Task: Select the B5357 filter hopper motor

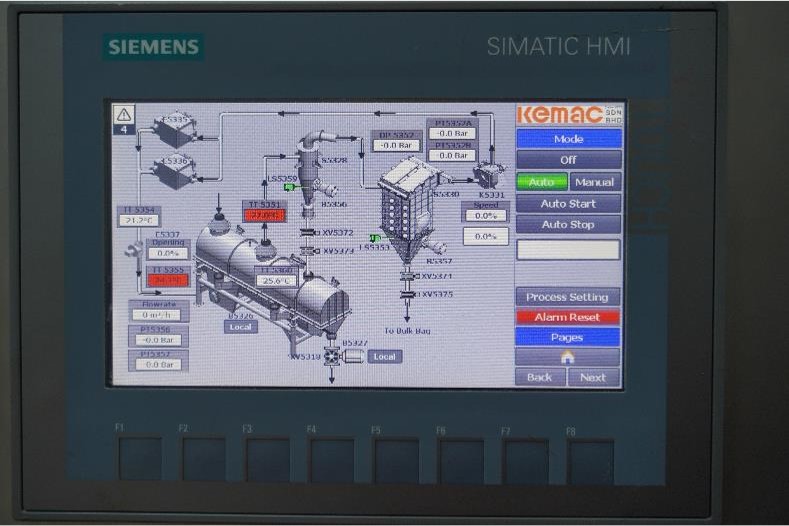Action: 437,247
